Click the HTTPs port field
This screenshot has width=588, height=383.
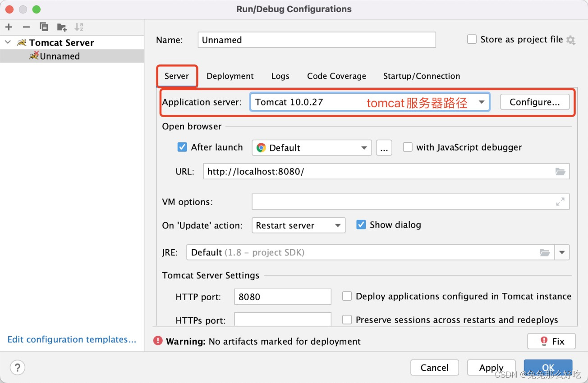click(x=283, y=320)
